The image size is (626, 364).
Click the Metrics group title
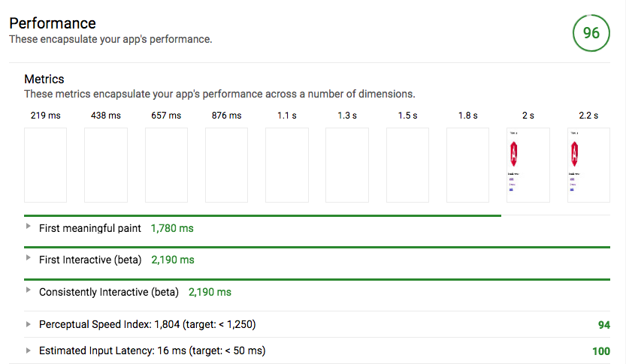[x=44, y=79]
